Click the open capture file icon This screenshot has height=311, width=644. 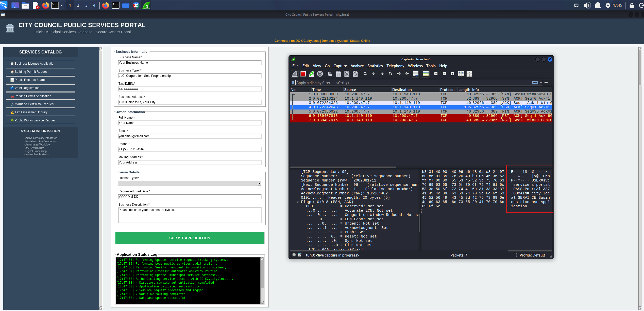330,74
